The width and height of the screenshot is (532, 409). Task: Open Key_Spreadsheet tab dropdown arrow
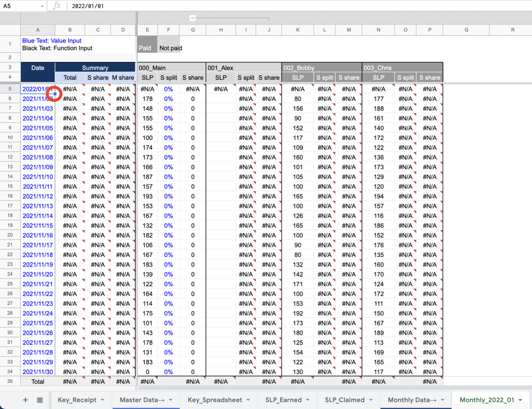248,400
